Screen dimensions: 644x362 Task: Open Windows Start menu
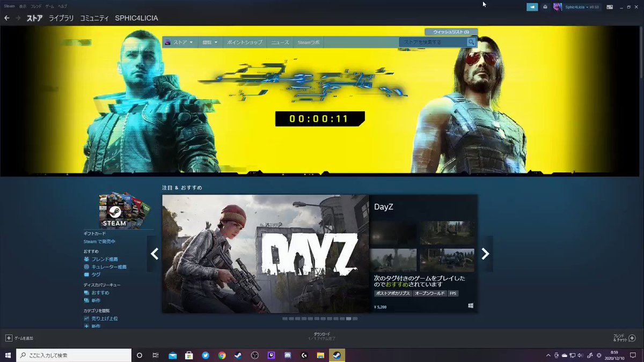pyautogui.click(x=8, y=355)
